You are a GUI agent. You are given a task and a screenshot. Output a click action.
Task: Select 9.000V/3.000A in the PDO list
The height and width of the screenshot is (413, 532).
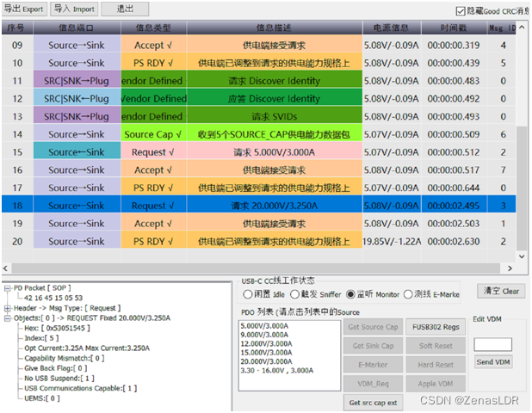click(264, 335)
